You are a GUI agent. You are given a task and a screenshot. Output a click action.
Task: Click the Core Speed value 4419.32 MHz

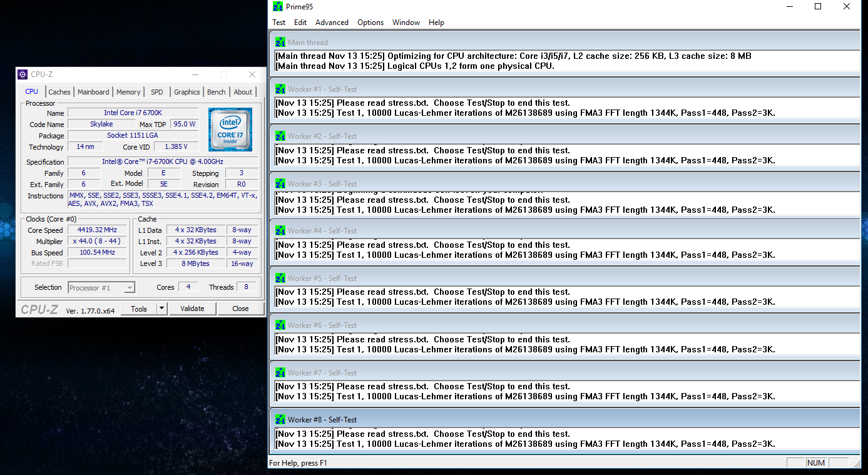[x=97, y=230]
